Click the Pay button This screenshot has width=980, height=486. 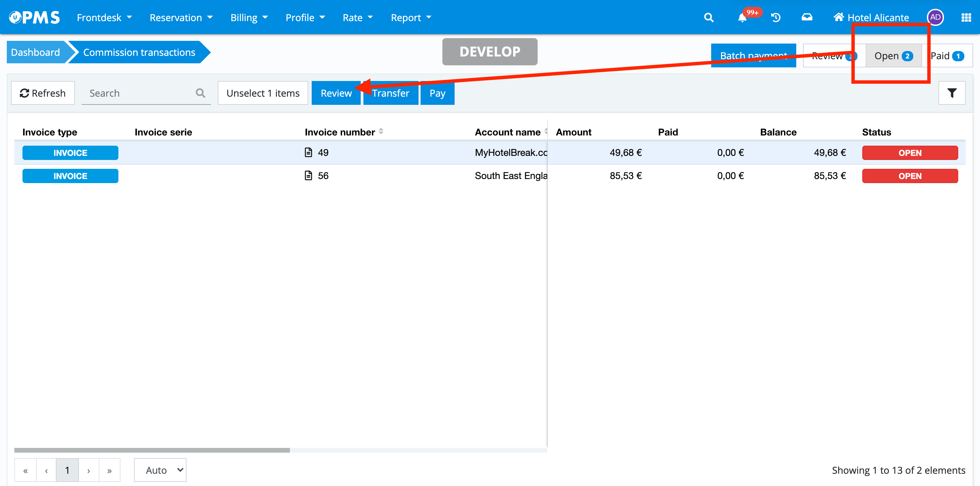[x=437, y=93]
